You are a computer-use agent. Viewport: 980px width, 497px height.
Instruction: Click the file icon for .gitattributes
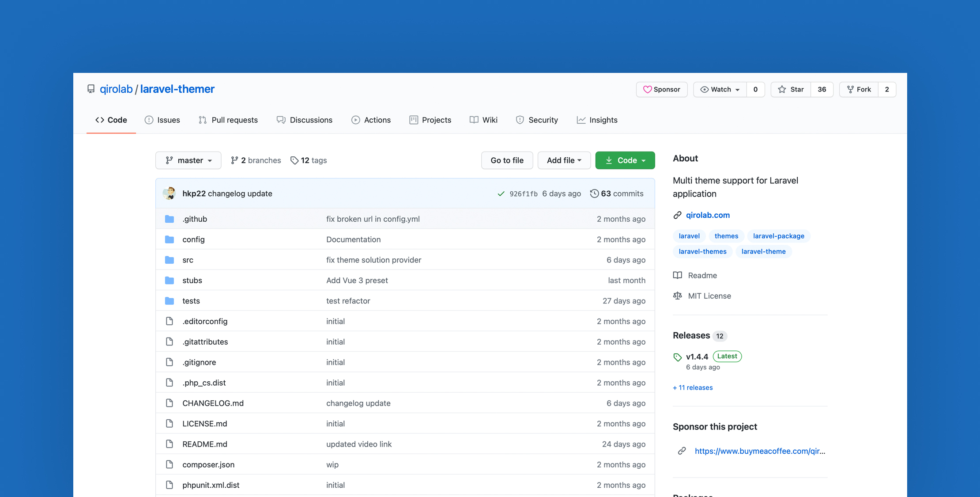point(170,341)
